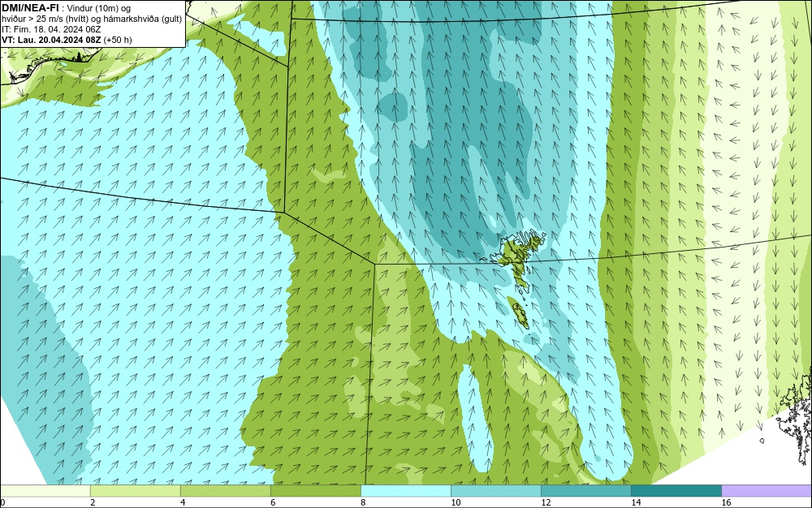Click legend scale label '16'
Viewport: 812px width, 508px height.
726,502
